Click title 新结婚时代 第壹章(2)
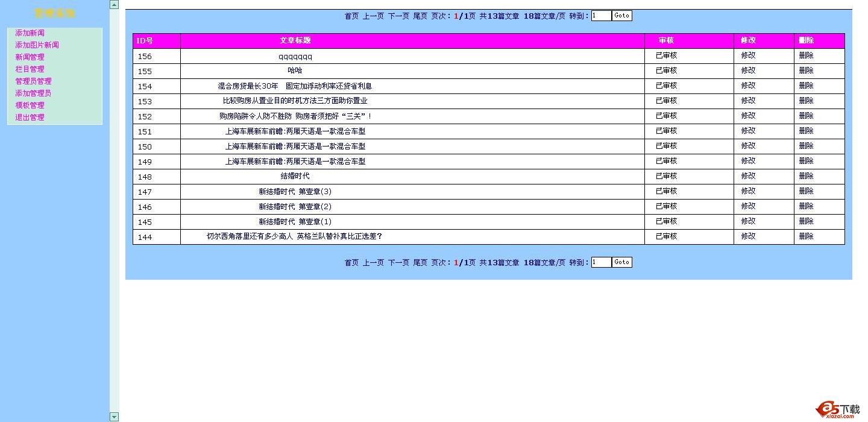 click(x=295, y=206)
